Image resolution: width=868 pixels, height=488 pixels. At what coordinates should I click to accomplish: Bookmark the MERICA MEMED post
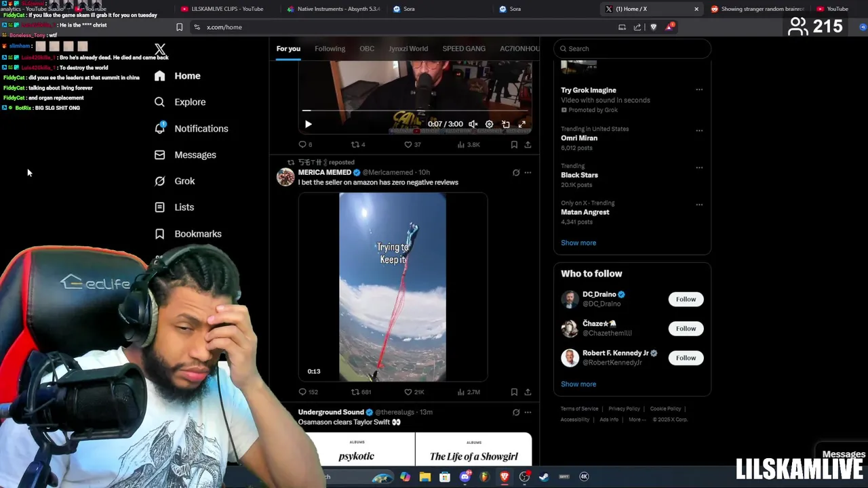514,392
